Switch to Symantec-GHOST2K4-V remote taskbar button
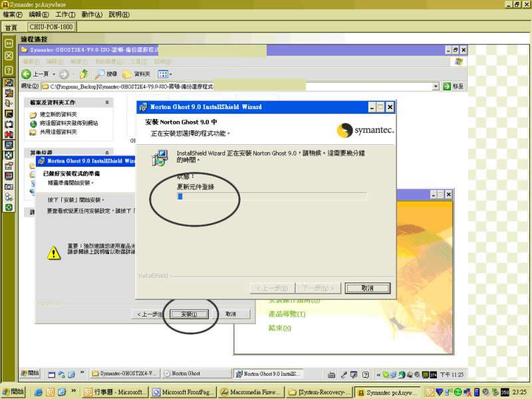Image resolution: width=532 pixels, height=399 pixels. point(125,374)
